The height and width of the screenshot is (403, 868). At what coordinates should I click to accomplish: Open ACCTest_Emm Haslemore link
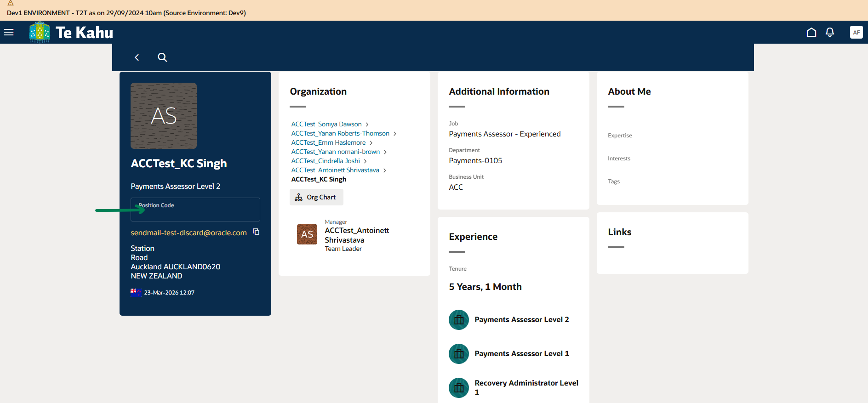point(328,142)
